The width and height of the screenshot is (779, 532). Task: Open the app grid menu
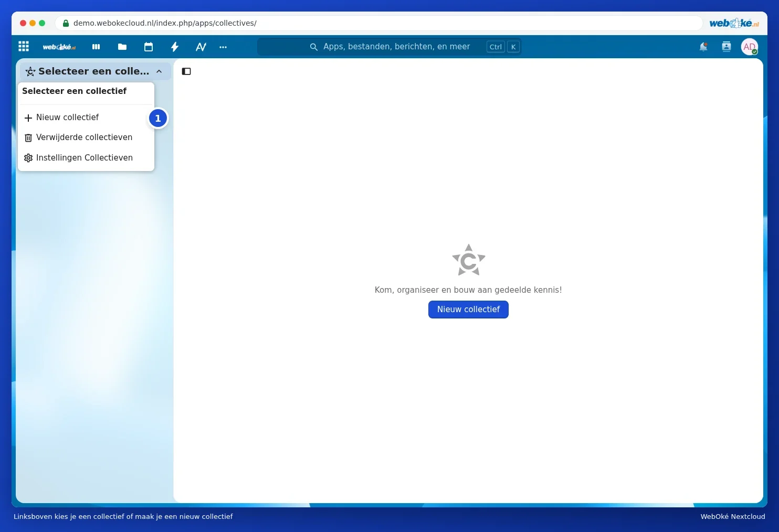point(24,47)
